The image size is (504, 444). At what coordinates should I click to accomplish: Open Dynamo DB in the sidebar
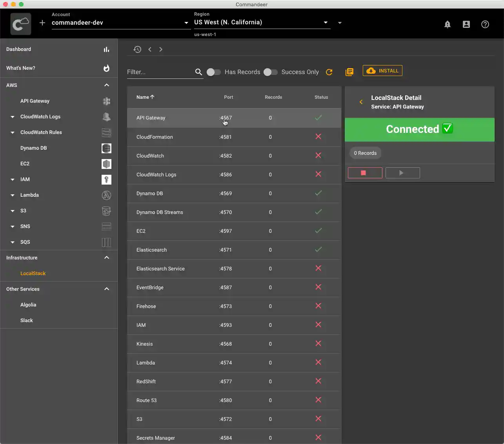pyautogui.click(x=33, y=148)
